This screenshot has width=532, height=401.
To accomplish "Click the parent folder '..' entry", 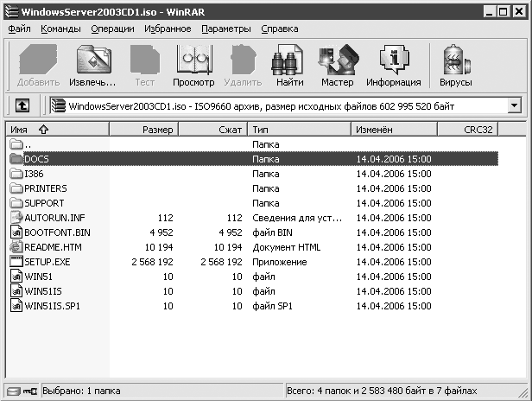I will pyautogui.click(x=28, y=144).
